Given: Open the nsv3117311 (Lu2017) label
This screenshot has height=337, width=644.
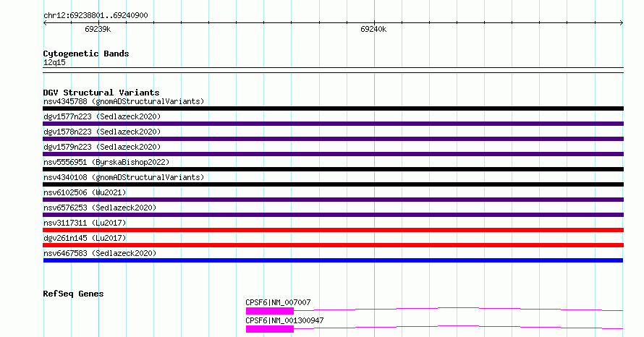Looking at the screenshot, I should (85, 223).
